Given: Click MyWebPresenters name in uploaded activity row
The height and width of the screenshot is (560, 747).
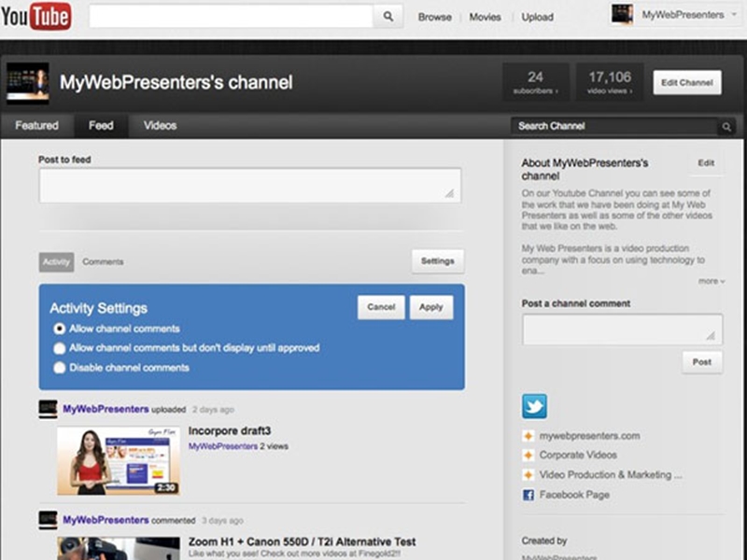Looking at the screenshot, I should click(x=106, y=409).
